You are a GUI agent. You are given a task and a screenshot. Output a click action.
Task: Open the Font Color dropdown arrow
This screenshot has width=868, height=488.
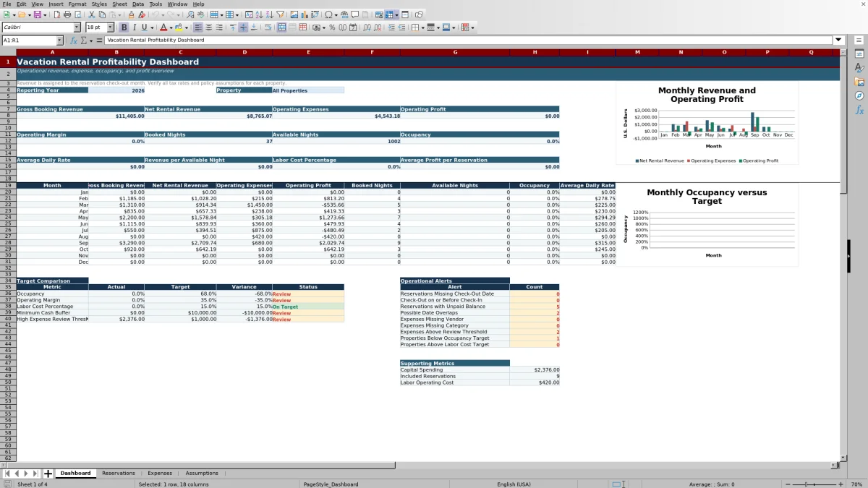[x=170, y=27]
